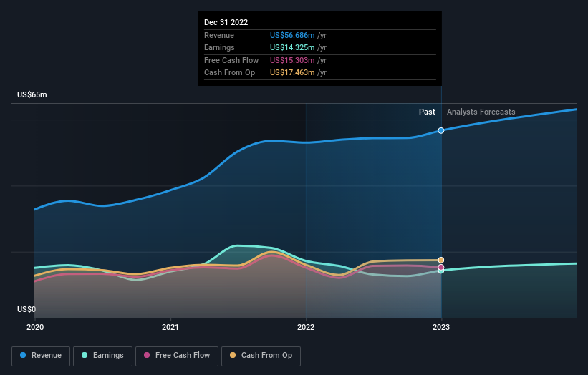
Task: Click the blue Revenue data point marker
Action: 441,130
